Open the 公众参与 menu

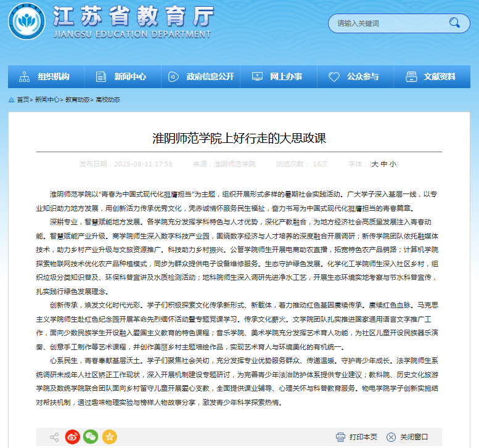click(355, 76)
